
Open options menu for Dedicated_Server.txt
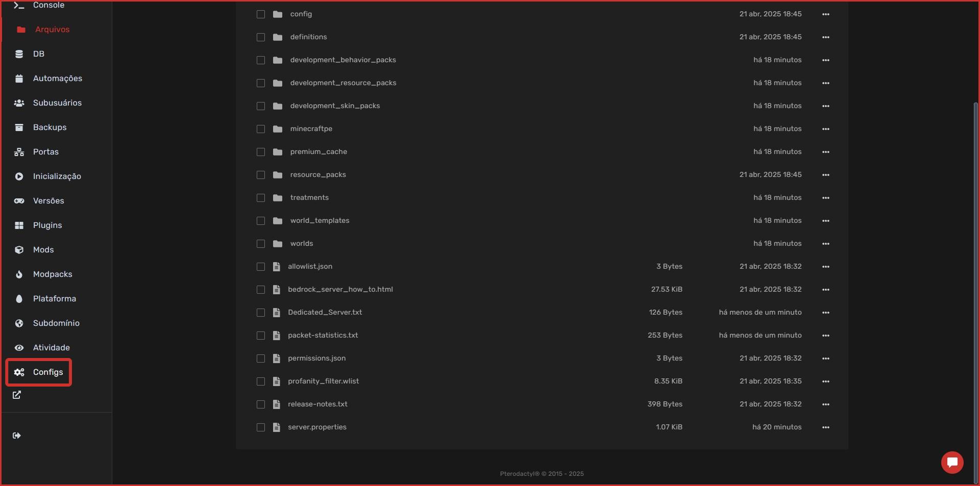click(x=826, y=313)
